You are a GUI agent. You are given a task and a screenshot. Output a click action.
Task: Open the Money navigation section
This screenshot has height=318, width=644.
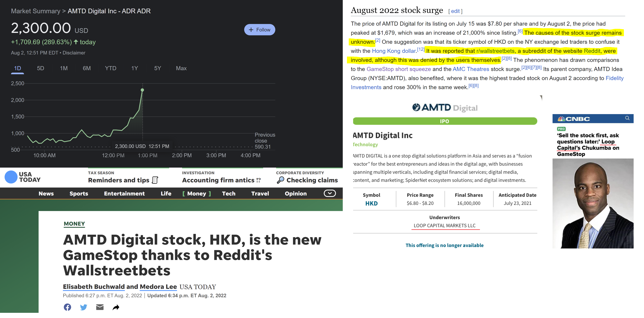point(197,194)
